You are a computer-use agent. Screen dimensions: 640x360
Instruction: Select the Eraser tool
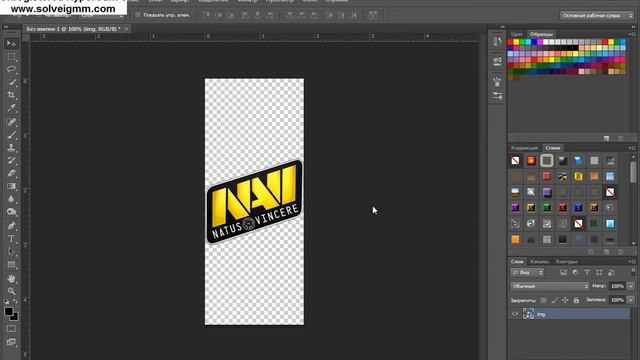[11, 173]
